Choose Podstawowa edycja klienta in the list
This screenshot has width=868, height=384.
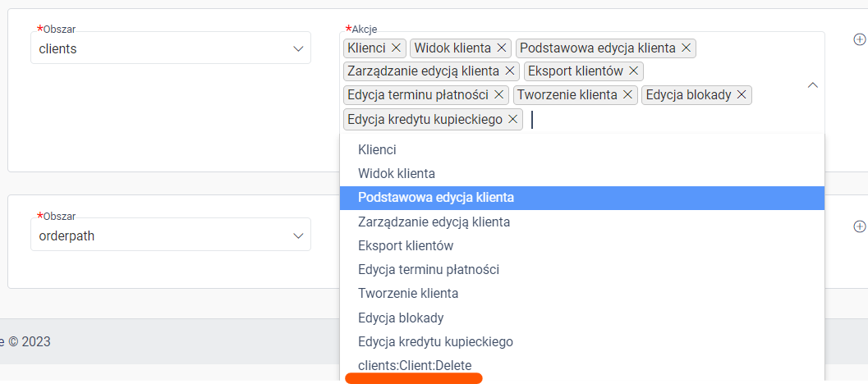click(582, 198)
